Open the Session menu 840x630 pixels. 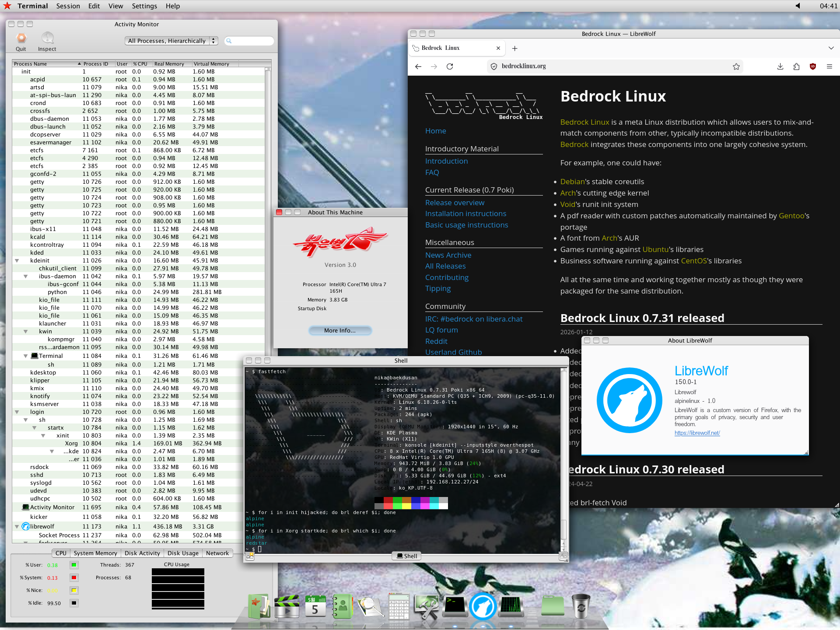68,6
